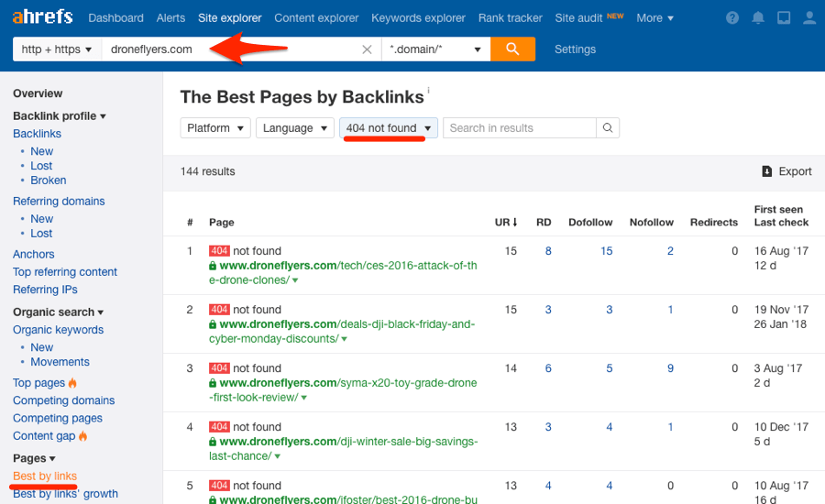
Task: Click the orange search magnifier button
Action: (x=512, y=49)
